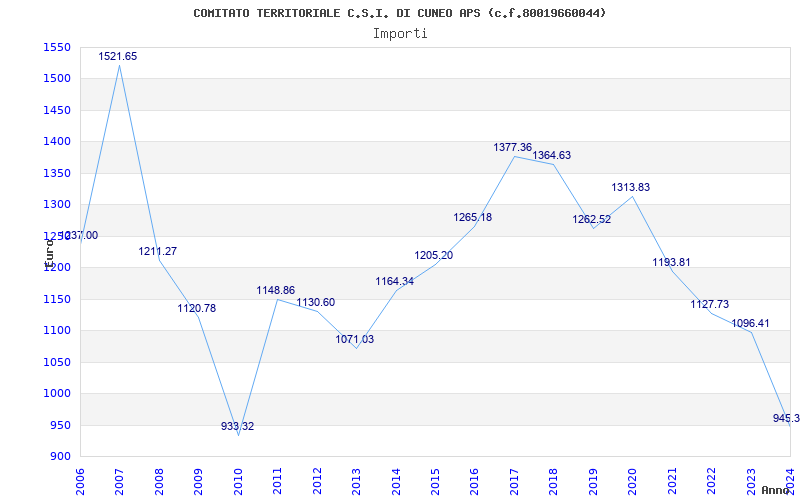This screenshot has height=500, width=800.
Task: Select the 1313.83 data label
Action: click(631, 188)
